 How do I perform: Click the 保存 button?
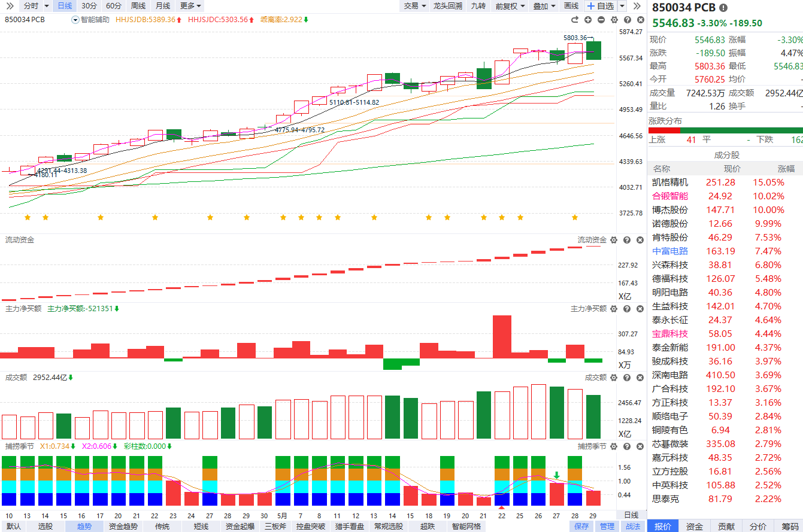point(581,527)
